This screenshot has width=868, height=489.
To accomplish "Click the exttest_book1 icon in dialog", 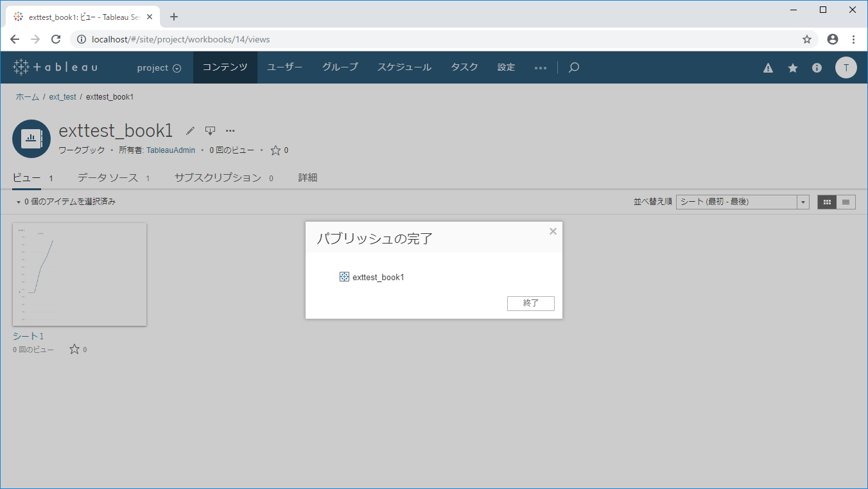I will tap(344, 277).
